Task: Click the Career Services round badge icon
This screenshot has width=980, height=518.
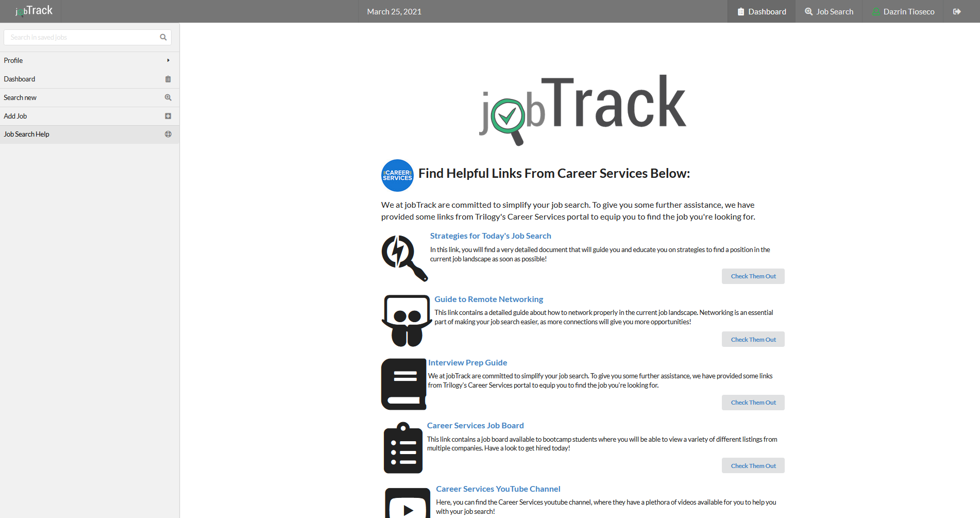Action: [x=397, y=175]
